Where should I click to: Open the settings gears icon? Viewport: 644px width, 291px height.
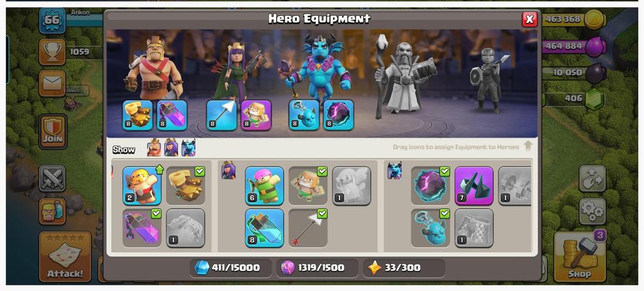[x=592, y=211]
